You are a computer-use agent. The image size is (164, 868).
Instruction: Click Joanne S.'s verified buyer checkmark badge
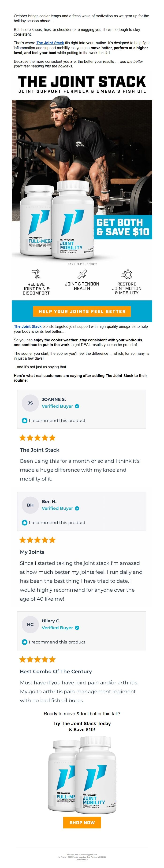pos(77,406)
